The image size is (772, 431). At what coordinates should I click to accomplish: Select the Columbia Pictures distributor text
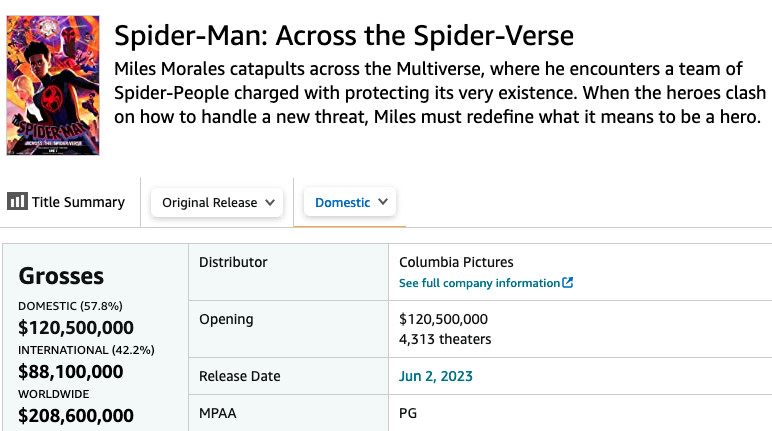(x=456, y=262)
